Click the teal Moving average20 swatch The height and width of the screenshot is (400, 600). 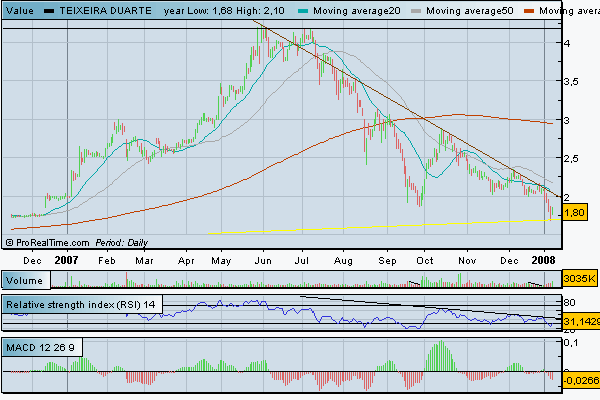pos(303,11)
